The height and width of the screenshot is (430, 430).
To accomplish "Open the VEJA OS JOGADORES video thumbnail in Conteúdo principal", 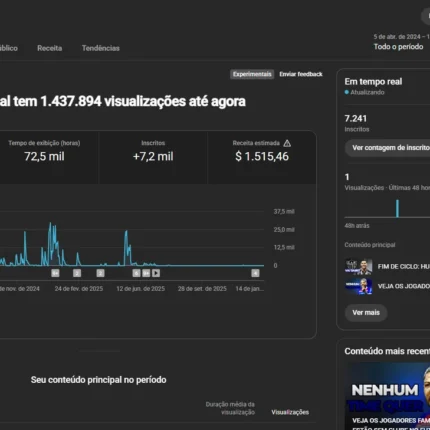I will pos(358,286).
